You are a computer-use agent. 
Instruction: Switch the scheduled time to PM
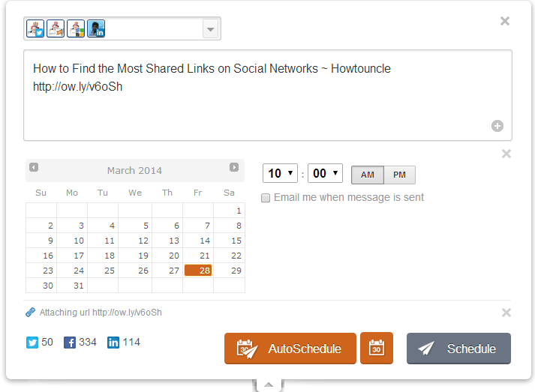coord(399,175)
